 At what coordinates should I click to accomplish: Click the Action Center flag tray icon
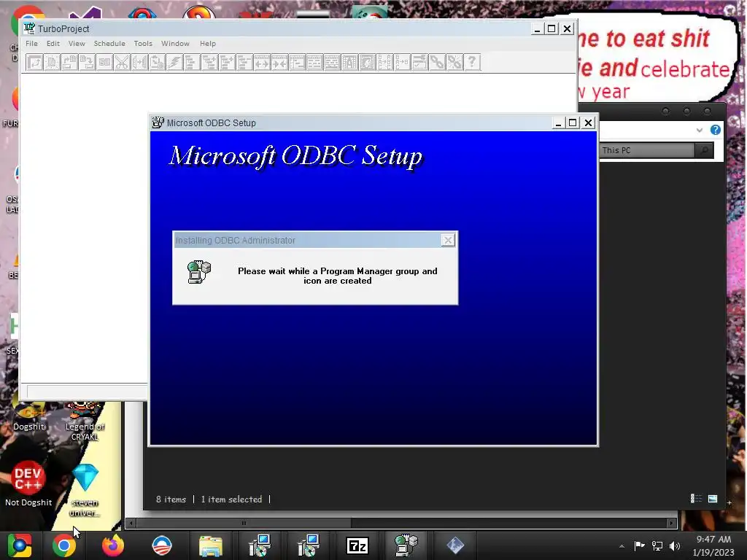pyautogui.click(x=639, y=545)
